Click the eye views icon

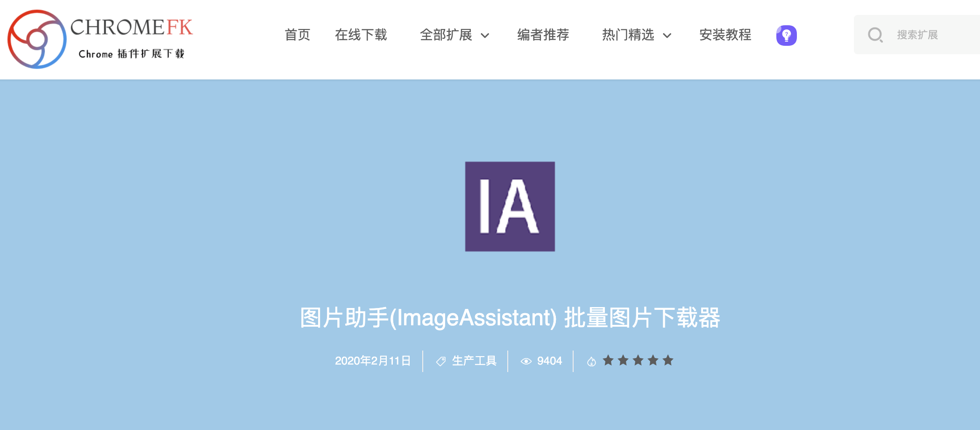click(x=526, y=361)
